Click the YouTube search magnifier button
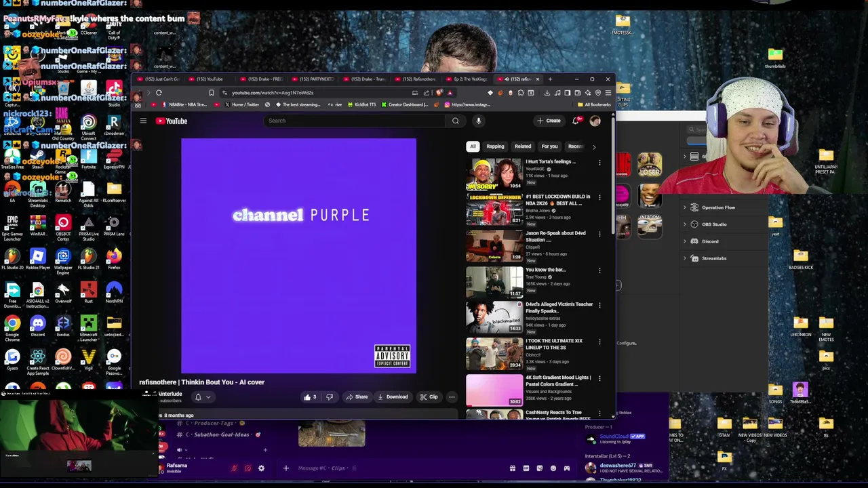Screen dimensions: 868x488 (455, 121)
